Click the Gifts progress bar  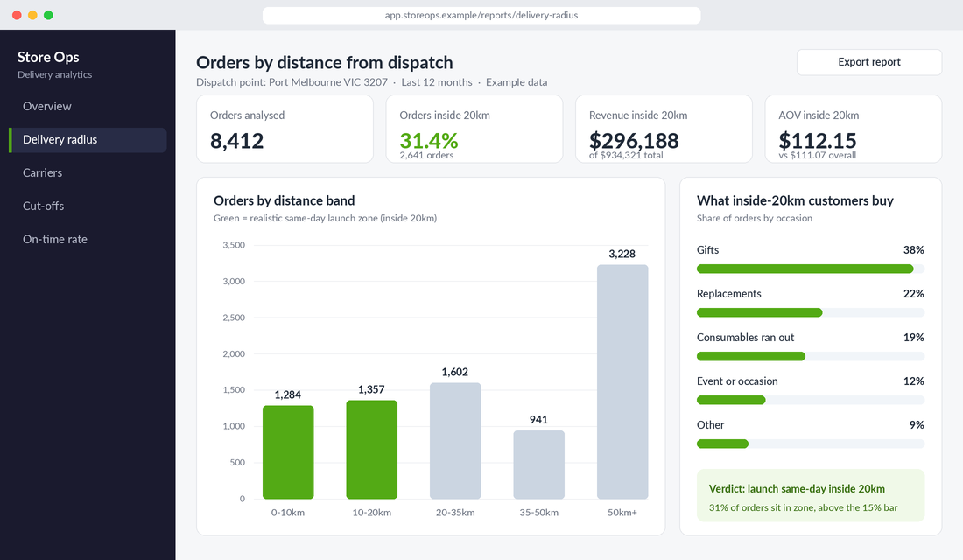pos(810,269)
